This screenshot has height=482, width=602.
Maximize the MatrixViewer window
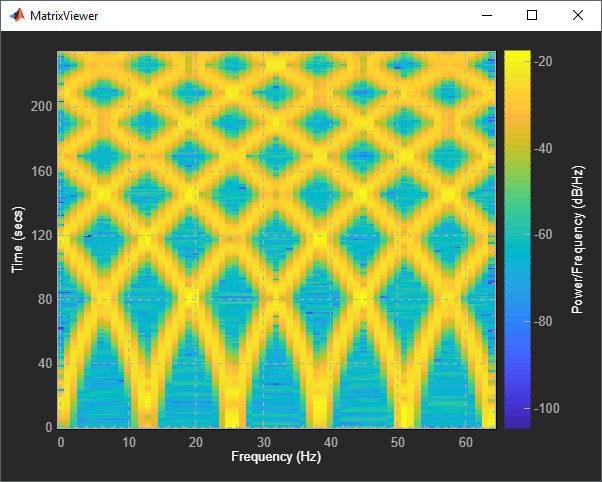pos(532,15)
